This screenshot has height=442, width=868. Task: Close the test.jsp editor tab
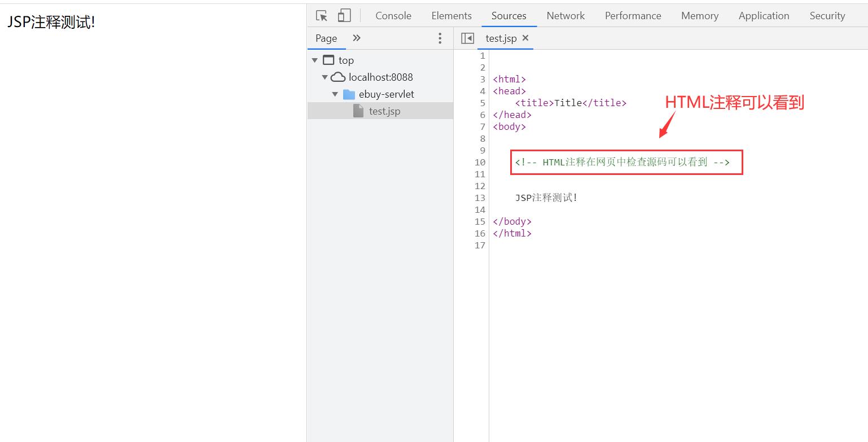[525, 38]
